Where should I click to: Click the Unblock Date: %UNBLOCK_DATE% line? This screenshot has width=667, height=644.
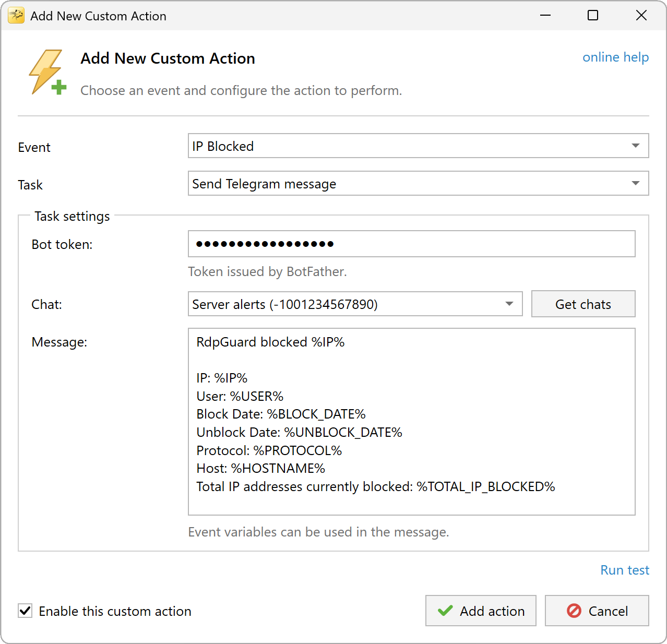(x=299, y=432)
